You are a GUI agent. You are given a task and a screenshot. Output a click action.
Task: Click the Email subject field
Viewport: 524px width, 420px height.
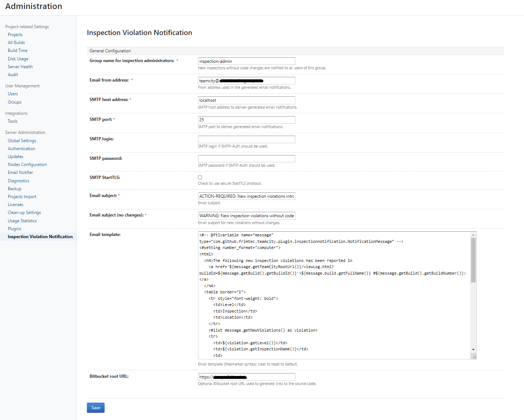247,196
